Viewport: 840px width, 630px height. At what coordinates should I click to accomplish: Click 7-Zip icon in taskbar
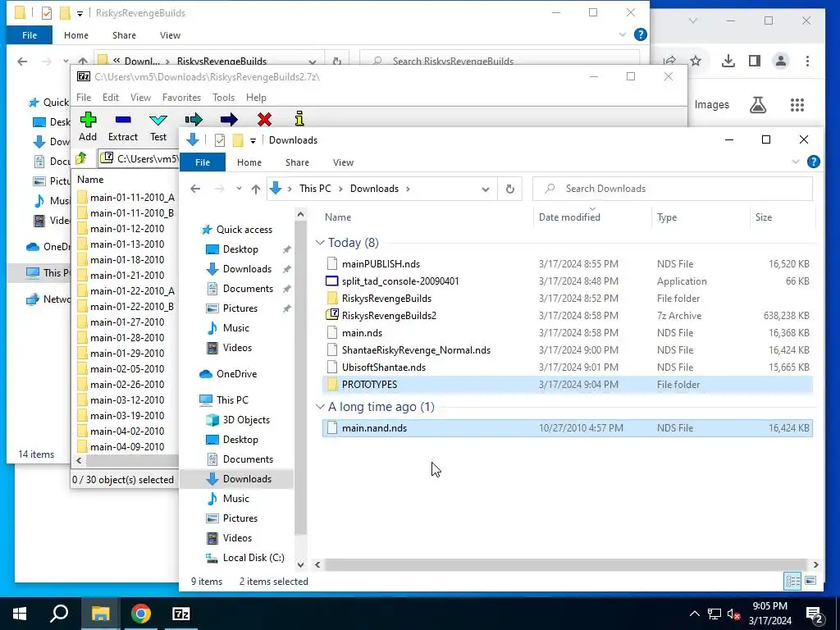pos(181,614)
